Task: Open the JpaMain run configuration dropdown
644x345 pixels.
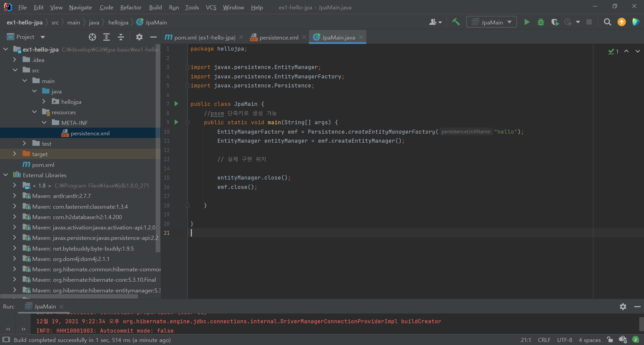Action: click(491, 22)
